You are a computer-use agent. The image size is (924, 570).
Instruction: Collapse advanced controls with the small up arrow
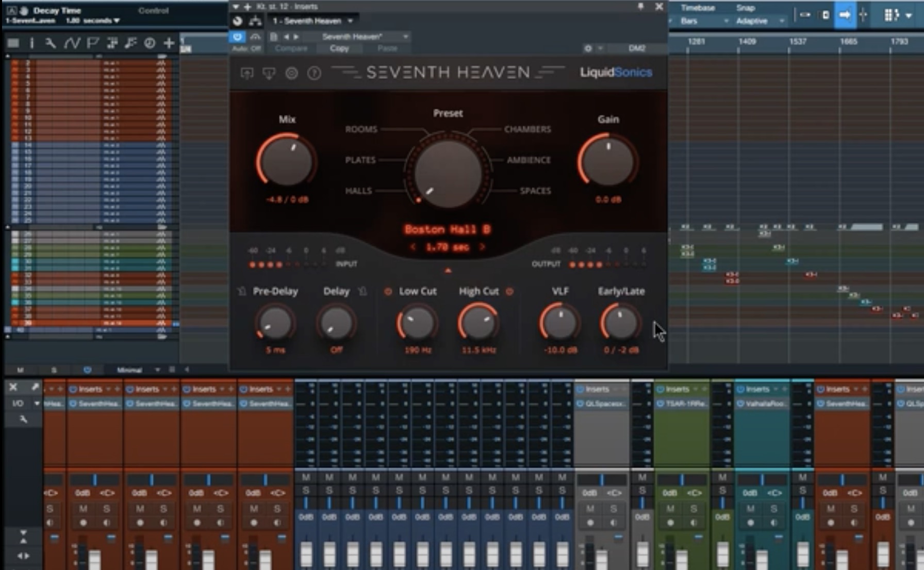pos(448,270)
